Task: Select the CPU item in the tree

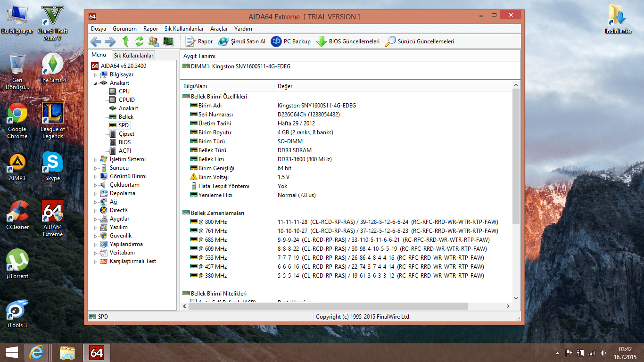Action: [124, 91]
